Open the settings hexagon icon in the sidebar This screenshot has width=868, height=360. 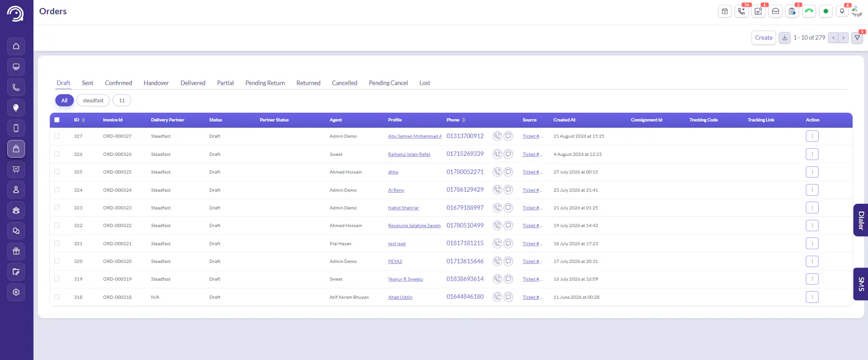16,292
